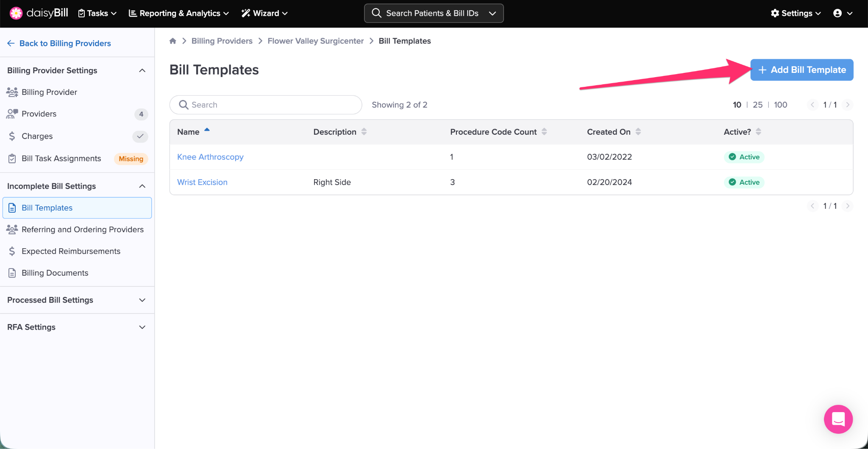
Task: Show 100 results per page
Action: 780,105
